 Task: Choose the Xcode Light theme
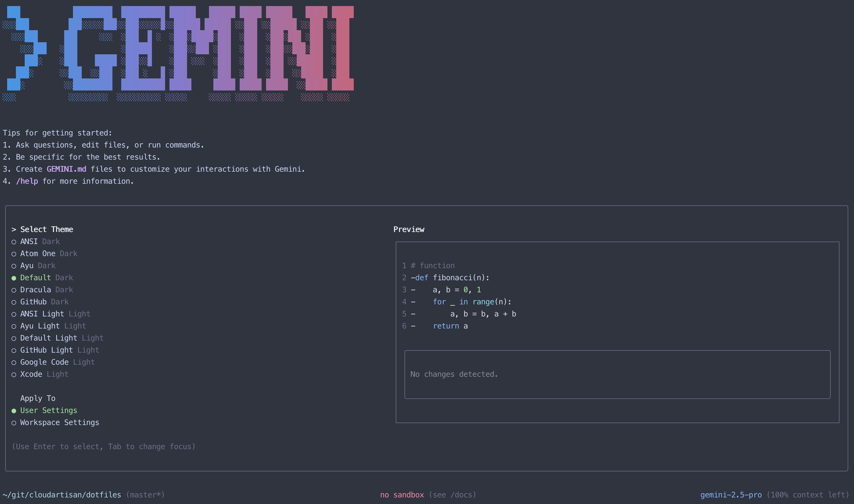40,374
